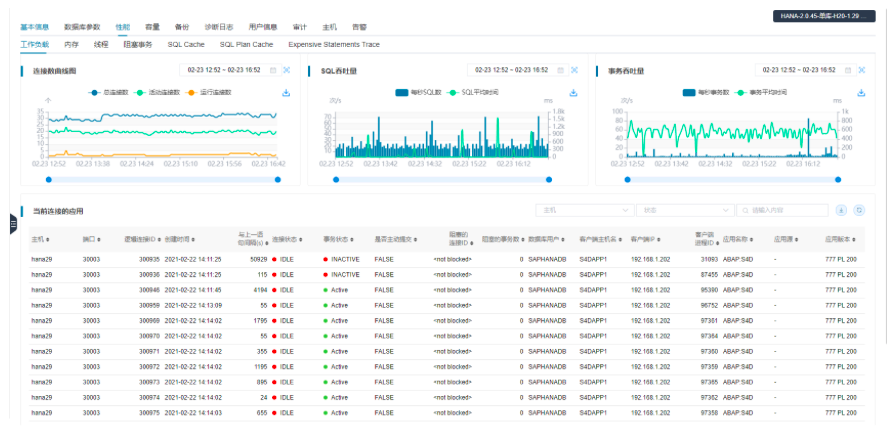Sort table by 事务状态 column
The image size is (887, 429).
352,240
